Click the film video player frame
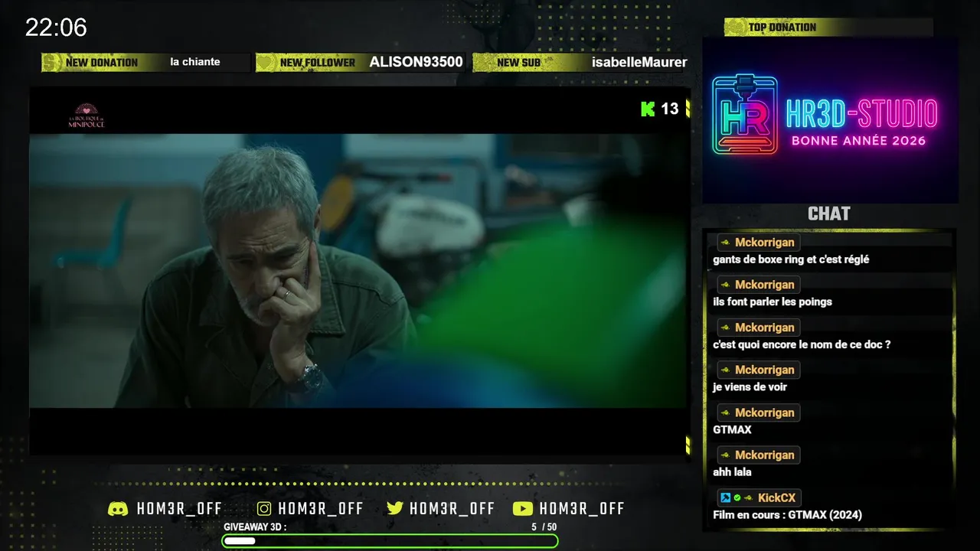This screenshot has width=980, height=551. pyautogui.click(x=358, y=271)
